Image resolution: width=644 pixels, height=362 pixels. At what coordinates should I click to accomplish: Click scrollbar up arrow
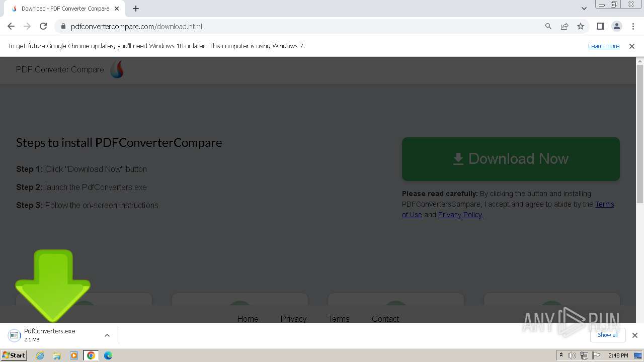tap(640, 61)
